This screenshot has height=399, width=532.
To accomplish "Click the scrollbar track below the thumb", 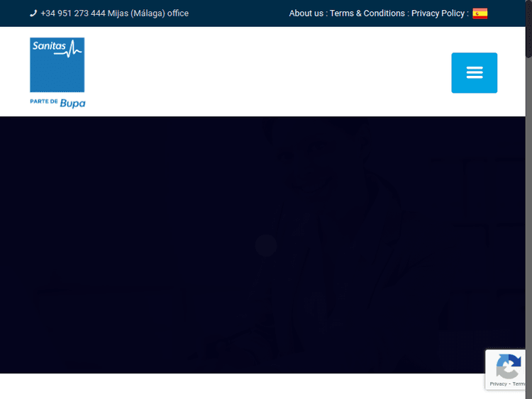I will [528, 213].
